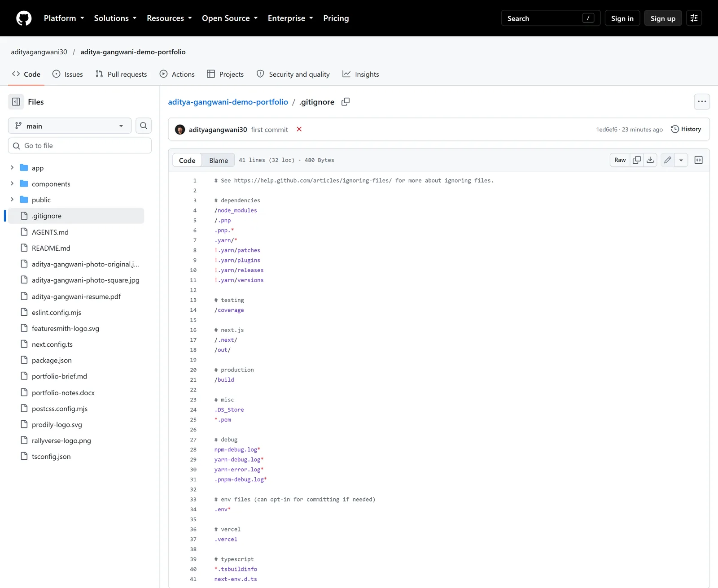Open the History clock link
This screenshot has width=718, height=588.
pos(686,129)
